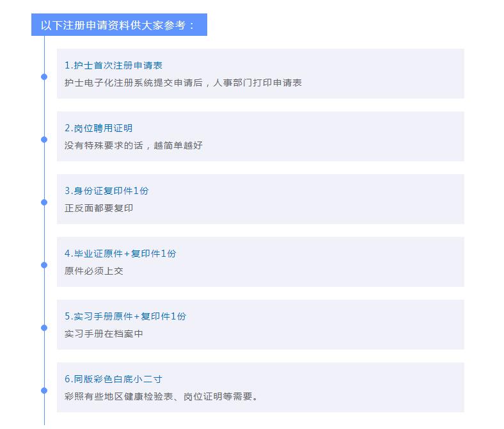The image size is (504, 429).
Task: Click the description text 原件必须上交
Action: click(94, 271)
